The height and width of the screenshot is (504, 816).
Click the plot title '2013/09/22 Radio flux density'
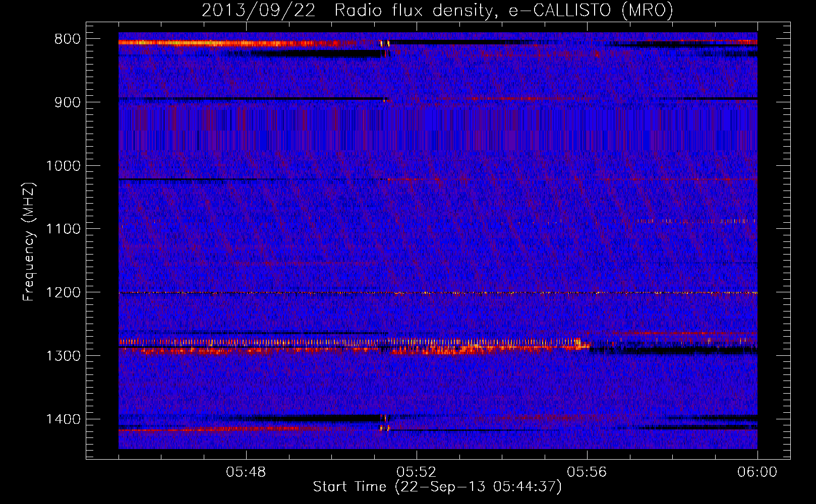[437, 10]
